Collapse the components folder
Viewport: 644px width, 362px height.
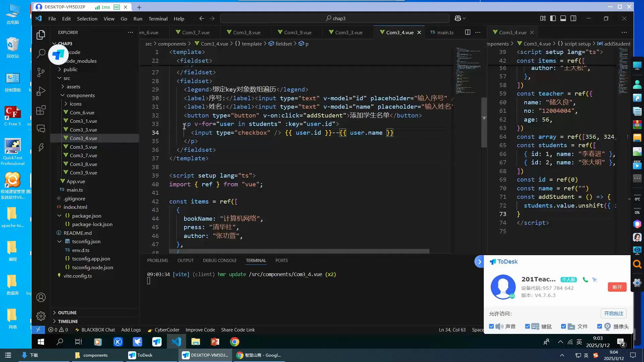80,95
